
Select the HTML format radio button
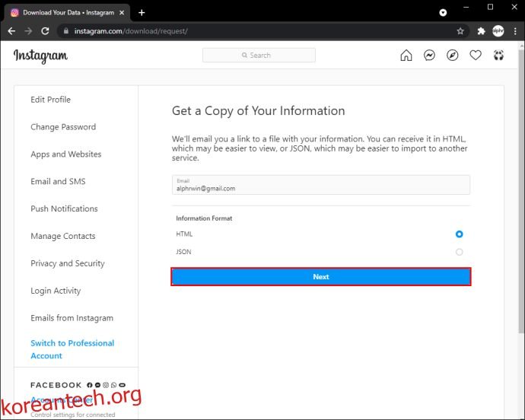tap(459, 234)
